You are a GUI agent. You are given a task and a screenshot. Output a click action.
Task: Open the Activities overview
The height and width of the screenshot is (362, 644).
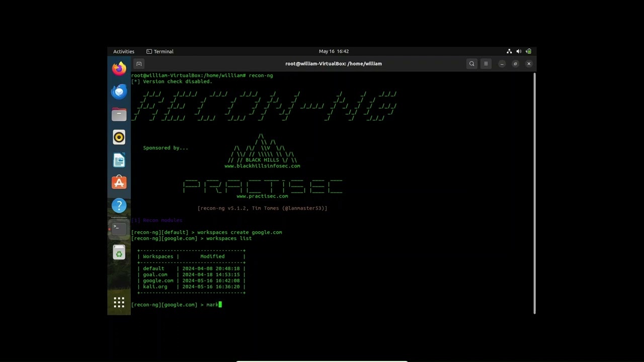tap(124, 51)
